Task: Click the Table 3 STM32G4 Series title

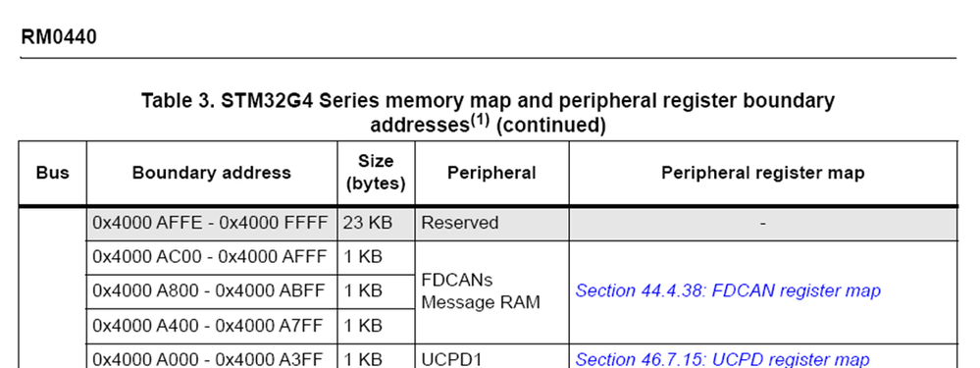Action: pos(488,113)
